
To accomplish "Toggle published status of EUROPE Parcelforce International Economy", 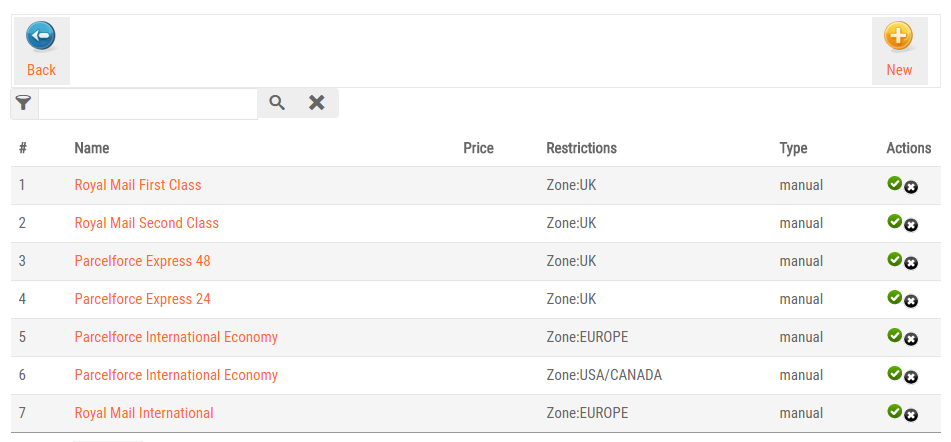I will tap(895, 335).
